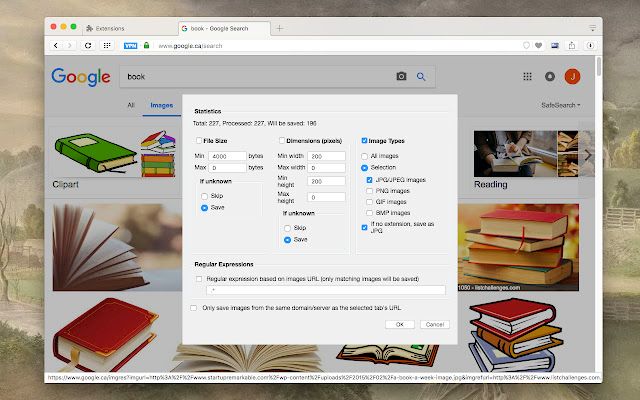The width and height of the screenshot is (640, 400).
Task: Open Google notifications bell icon
Action: click(550, 76)
